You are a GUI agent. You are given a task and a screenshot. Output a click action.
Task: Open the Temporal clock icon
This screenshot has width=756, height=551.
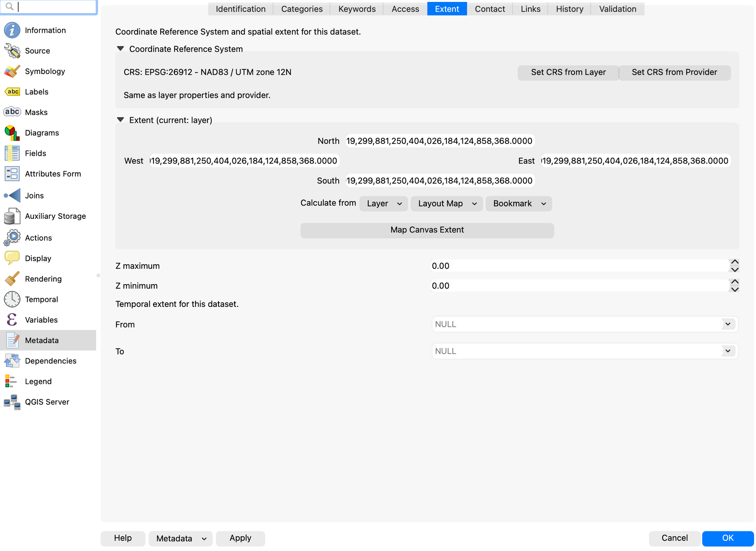[x=12, y=299]
